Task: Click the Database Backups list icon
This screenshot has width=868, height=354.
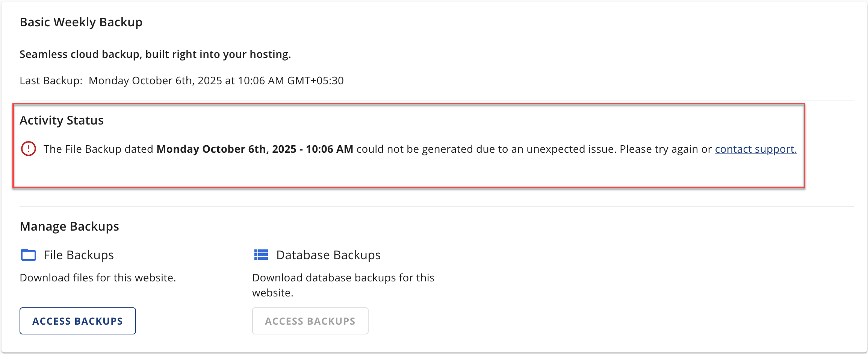Action: 261,255
